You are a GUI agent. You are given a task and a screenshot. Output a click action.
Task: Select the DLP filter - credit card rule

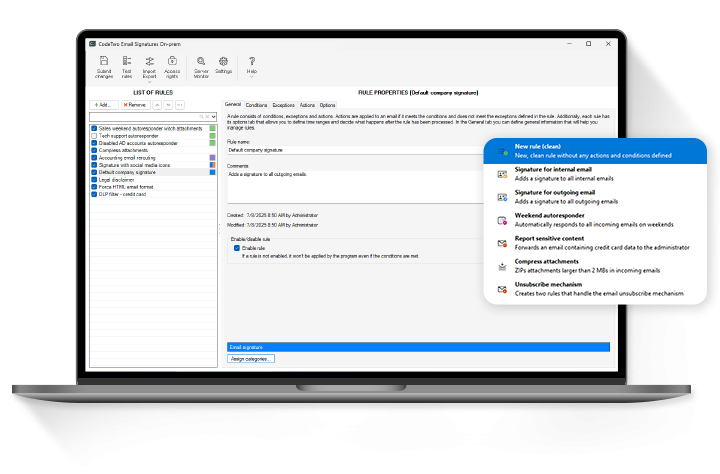tap(153, 194)
